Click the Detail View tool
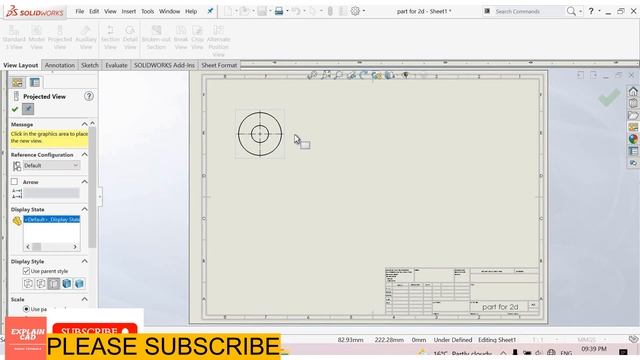The image size is (640, 360). pos(130,38)
